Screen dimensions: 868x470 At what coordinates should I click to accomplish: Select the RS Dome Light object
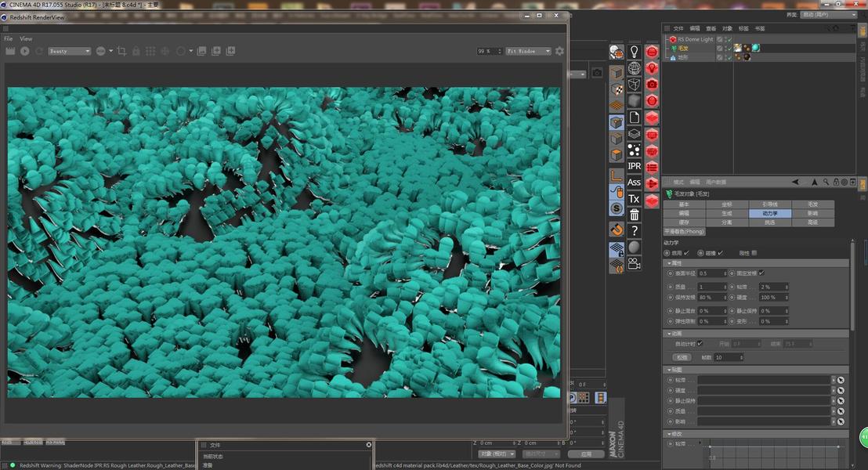tap(696, 39)
